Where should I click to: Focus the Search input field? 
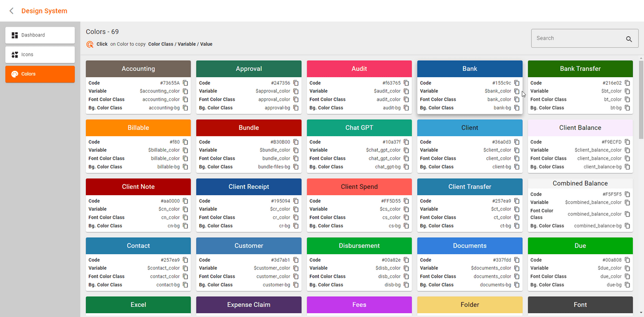[x=577, y=39]
